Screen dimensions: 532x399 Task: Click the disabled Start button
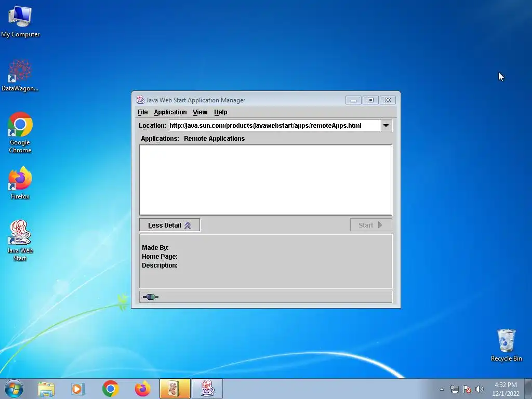click(x=371, y=225)
